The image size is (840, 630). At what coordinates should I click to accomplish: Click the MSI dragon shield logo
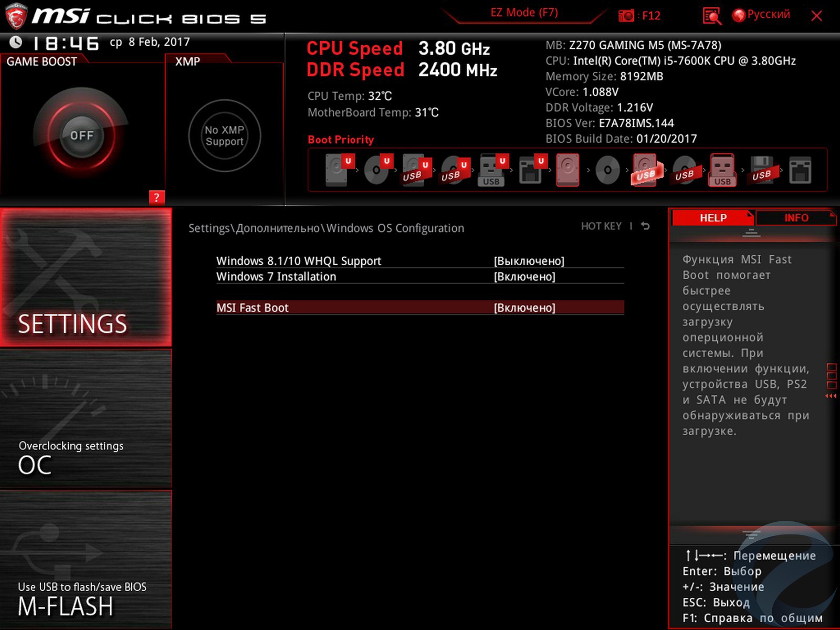tap(16, 16)
